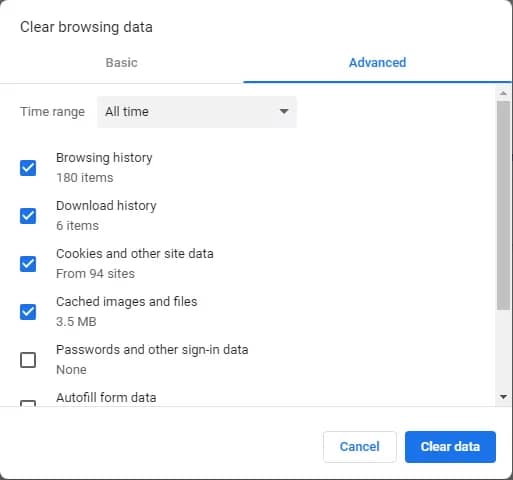
Task: Enable Passwords and other sign-in data checkbox
Action: [x=28, y=360]
